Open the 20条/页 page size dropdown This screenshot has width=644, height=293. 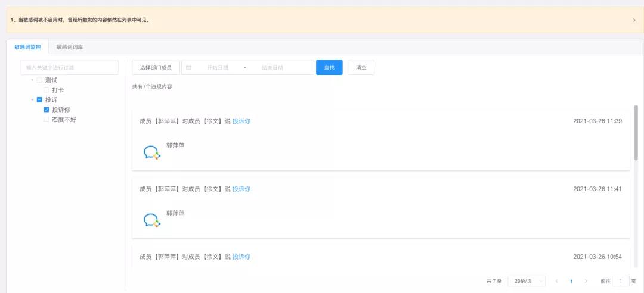[527, 281]
